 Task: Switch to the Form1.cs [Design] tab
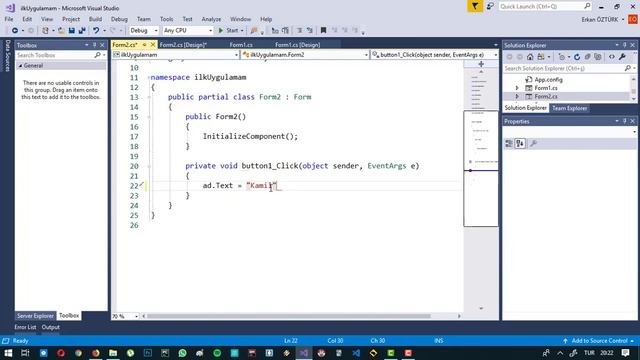pos(298,45)
